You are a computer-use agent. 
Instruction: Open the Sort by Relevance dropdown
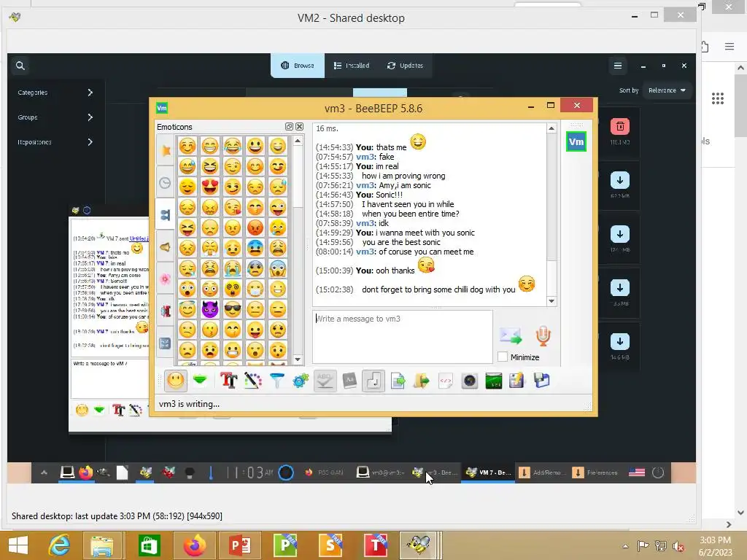click(667, 90)
